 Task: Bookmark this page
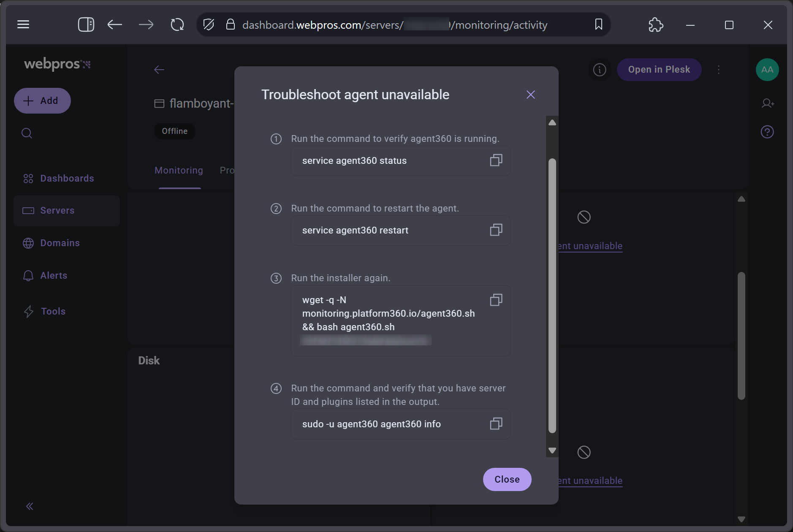point(598,24)
